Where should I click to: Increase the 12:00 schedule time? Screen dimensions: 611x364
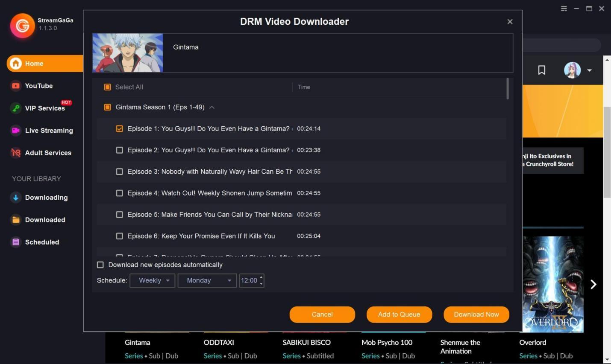click(261, 277)
